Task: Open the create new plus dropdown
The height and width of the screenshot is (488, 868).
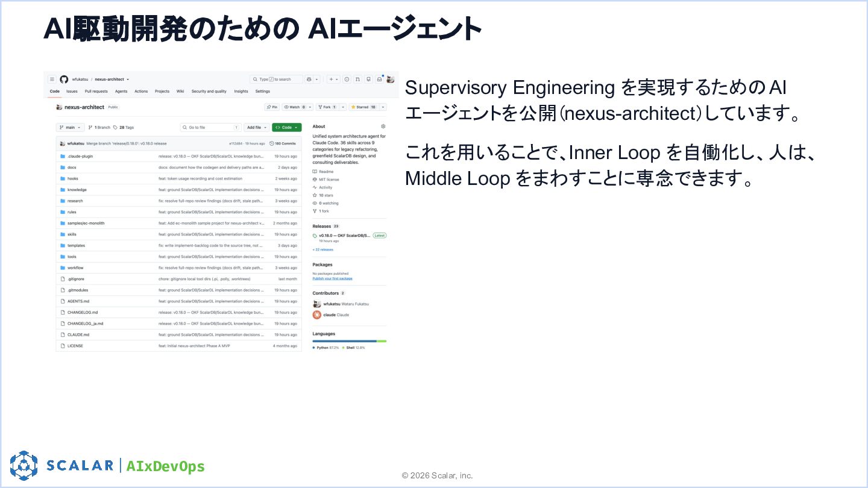Action: (x=333, y=79)
